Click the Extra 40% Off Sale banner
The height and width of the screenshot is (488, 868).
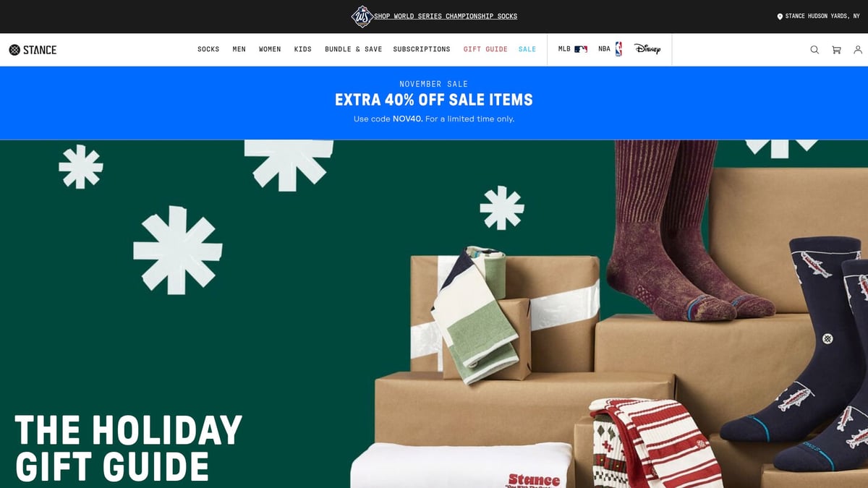434,103
